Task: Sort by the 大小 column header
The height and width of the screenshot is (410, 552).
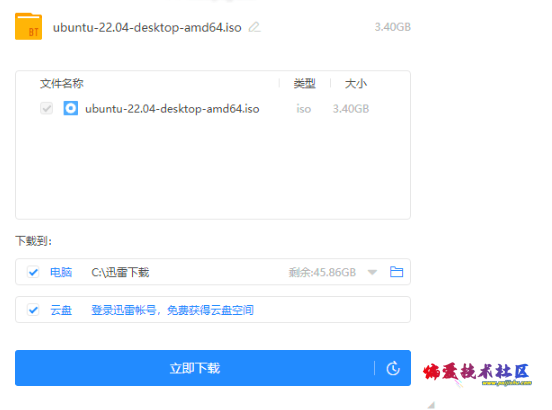Action: pos(356,84)
